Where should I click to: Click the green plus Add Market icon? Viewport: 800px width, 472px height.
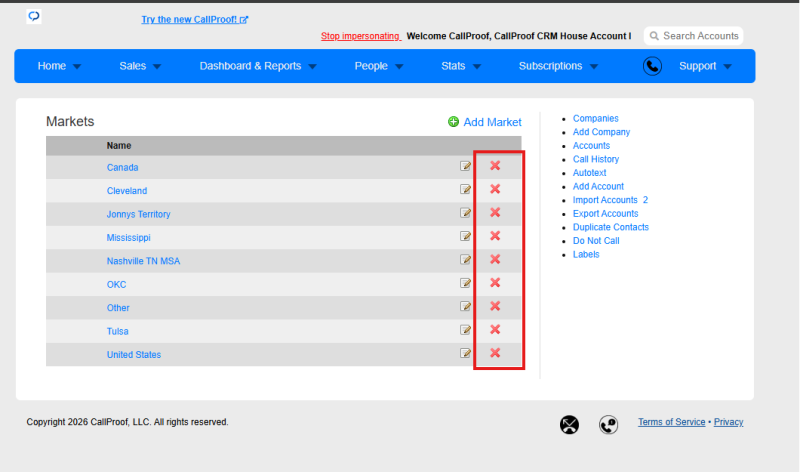(x=453, y=121)
